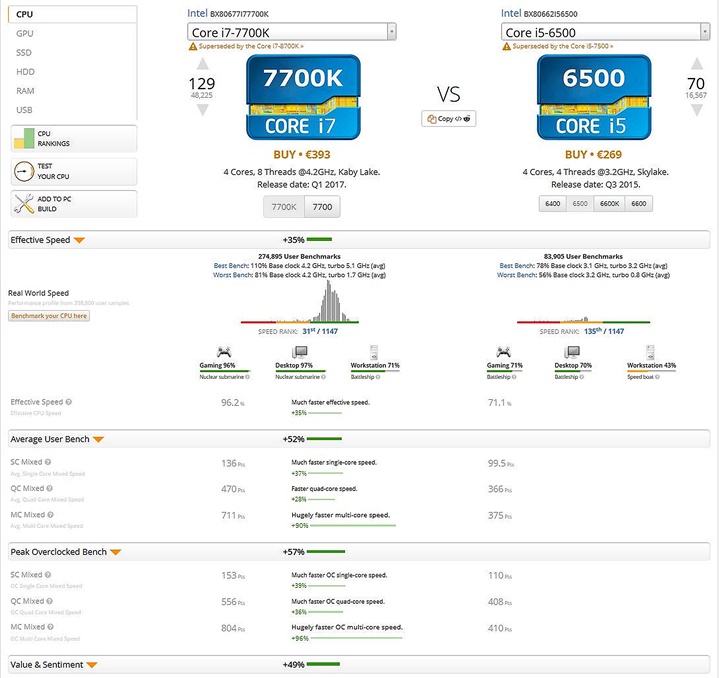This screenshot has height=678, width=720.
Task: Click Benchmark your CPU here button
Action: (x=49, y=316)
